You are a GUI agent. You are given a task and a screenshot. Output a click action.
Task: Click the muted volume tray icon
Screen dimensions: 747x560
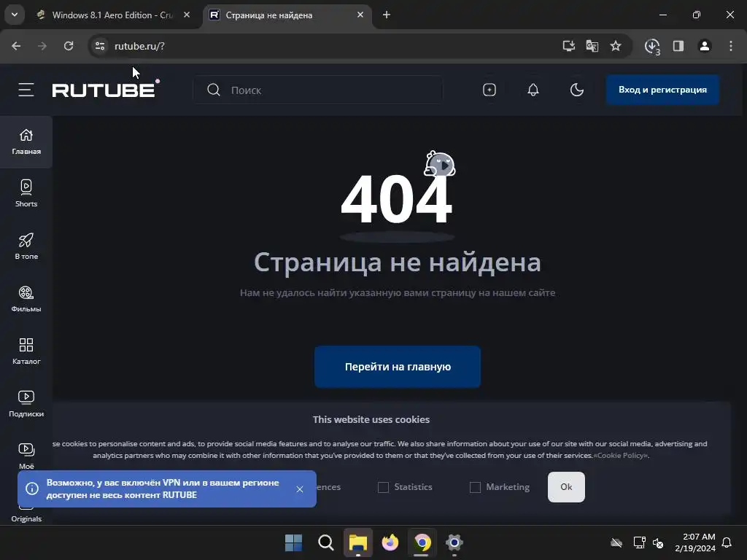[658, 542]
